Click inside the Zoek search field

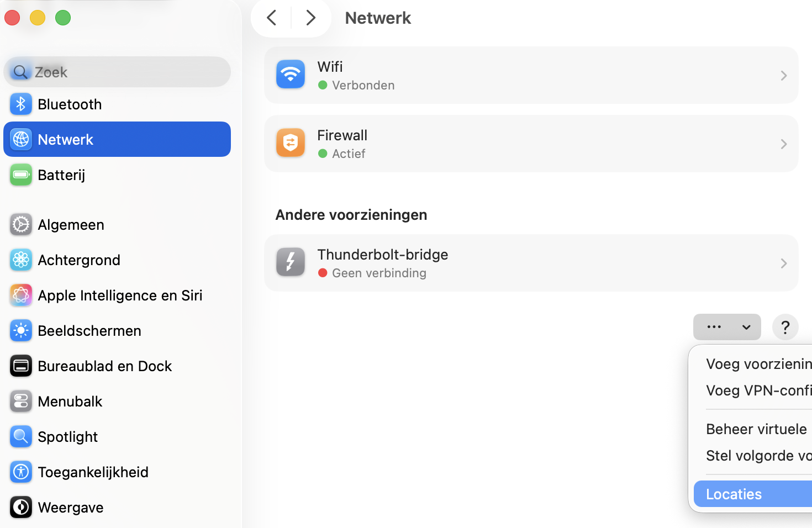coord(117,72)
